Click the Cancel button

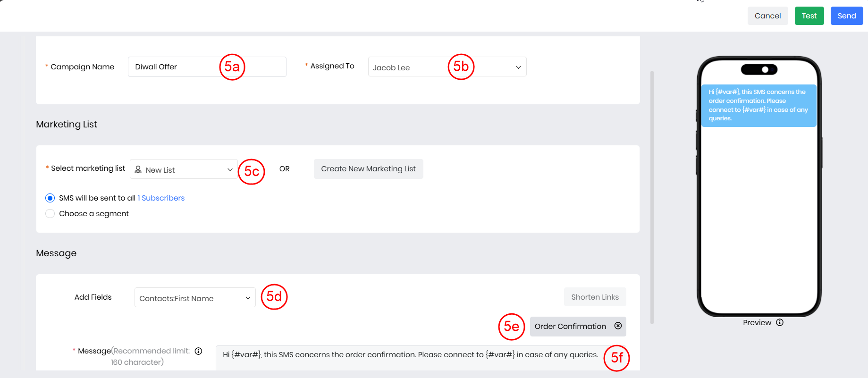click(767, 16)
